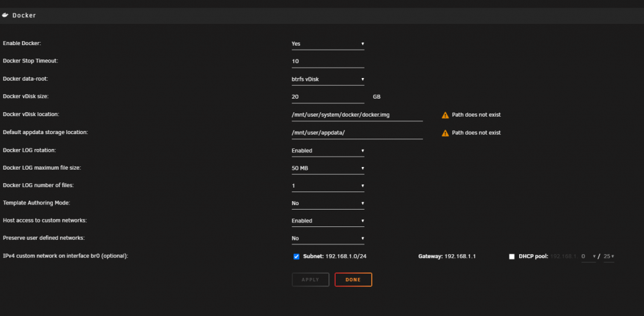Open Preserve user defined networks dropdown
Image resolution: width=644 pixels, height=316 pixels.
[x=328, y=239]
